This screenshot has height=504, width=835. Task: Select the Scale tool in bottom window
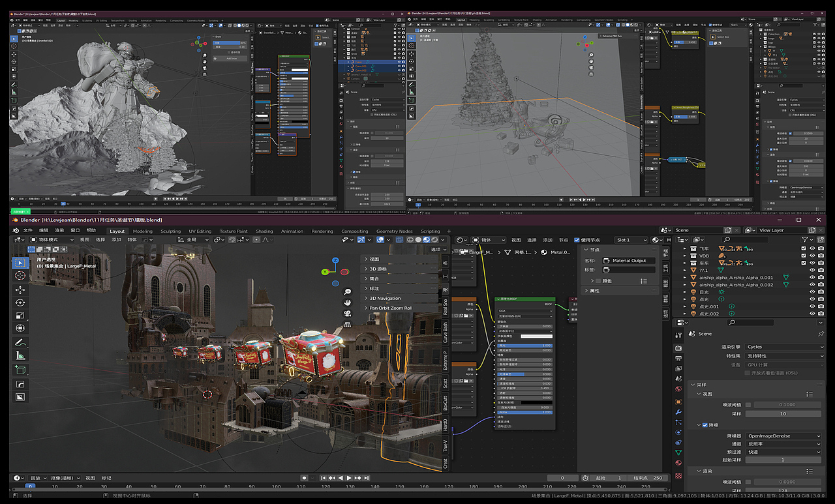pyautogui.click(x=20, y=316)
